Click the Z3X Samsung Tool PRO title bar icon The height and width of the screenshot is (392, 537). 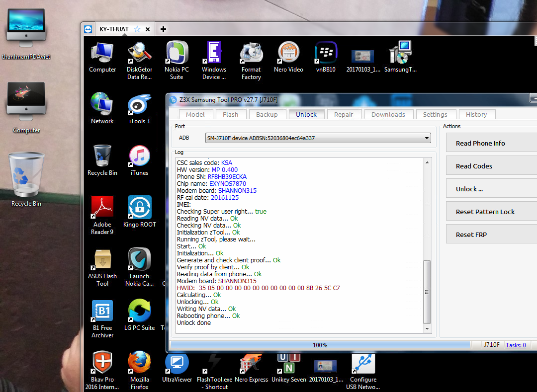click(x=174, y=99)
